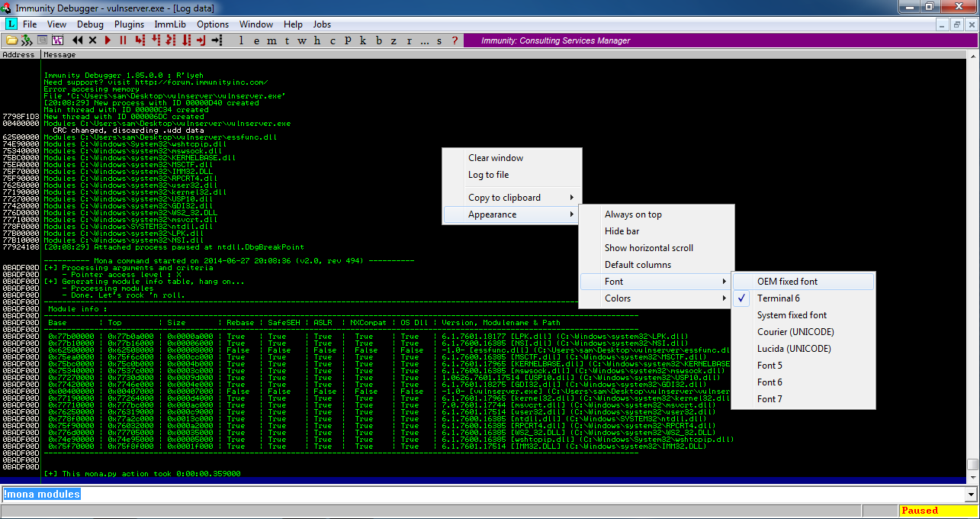Click the Open file folder icon
980x519 pixels.
(x=11, y=40)
